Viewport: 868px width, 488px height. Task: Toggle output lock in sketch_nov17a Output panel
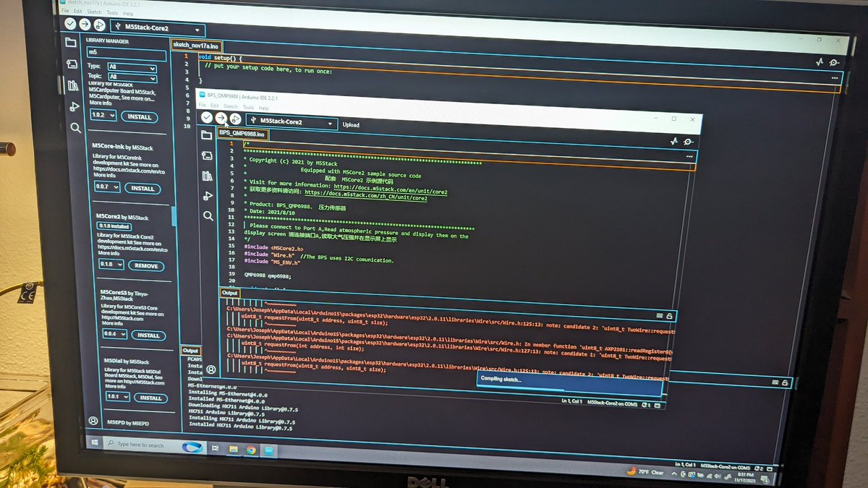click(785, 382)
